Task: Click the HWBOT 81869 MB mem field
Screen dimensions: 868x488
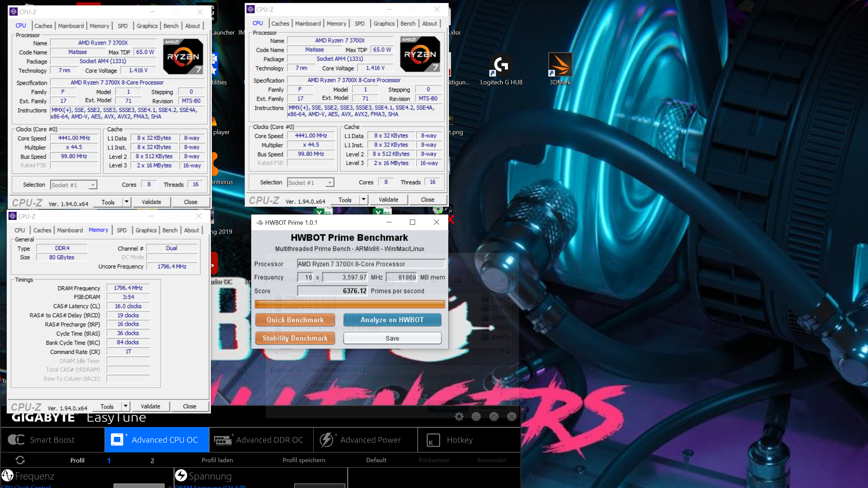Action: pyautogui.click(x=401, y=277)
